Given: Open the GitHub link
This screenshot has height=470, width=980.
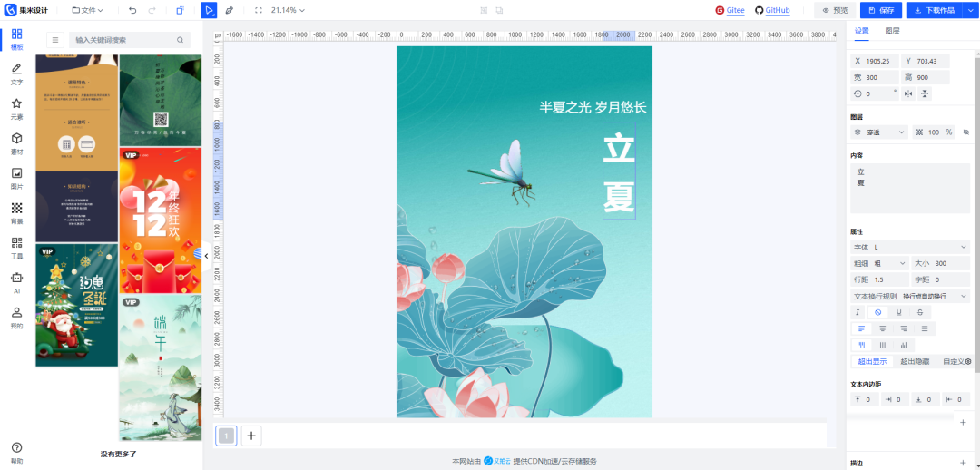Looking at the screenshot, I should (x=772, y=10).
